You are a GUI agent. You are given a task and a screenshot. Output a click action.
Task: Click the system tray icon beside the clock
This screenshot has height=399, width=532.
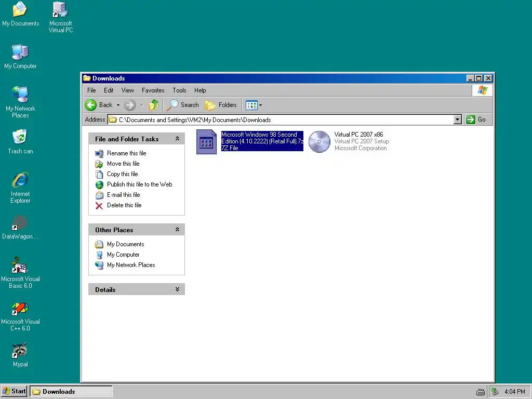[495, 392]
